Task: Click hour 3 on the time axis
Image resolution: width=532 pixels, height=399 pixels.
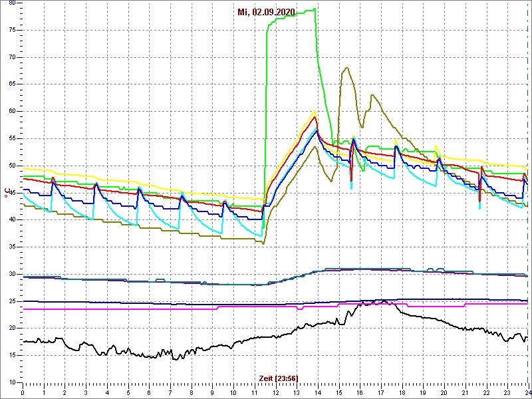Action: pyautogui.click(x=86, y=392)
